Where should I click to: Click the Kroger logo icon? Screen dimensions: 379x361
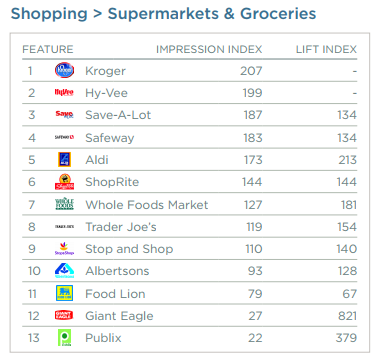coord(64,70)
